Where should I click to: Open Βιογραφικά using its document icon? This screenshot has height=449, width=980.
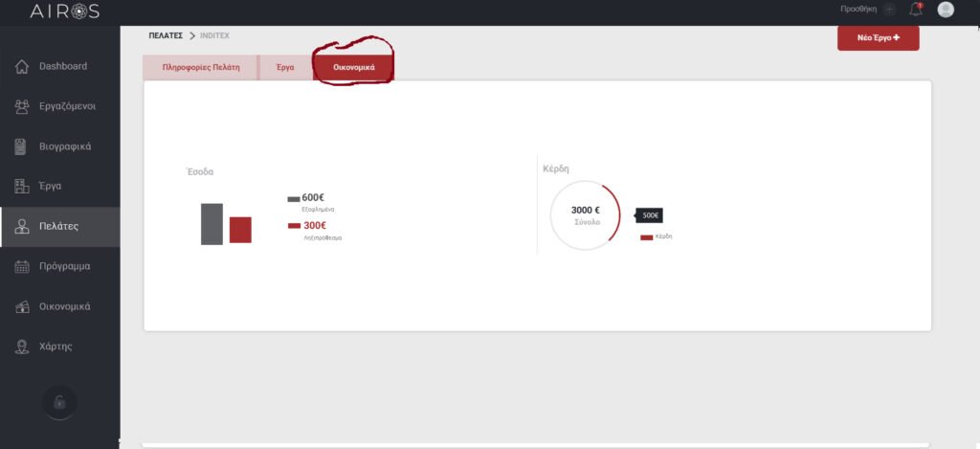click(20, 146)
